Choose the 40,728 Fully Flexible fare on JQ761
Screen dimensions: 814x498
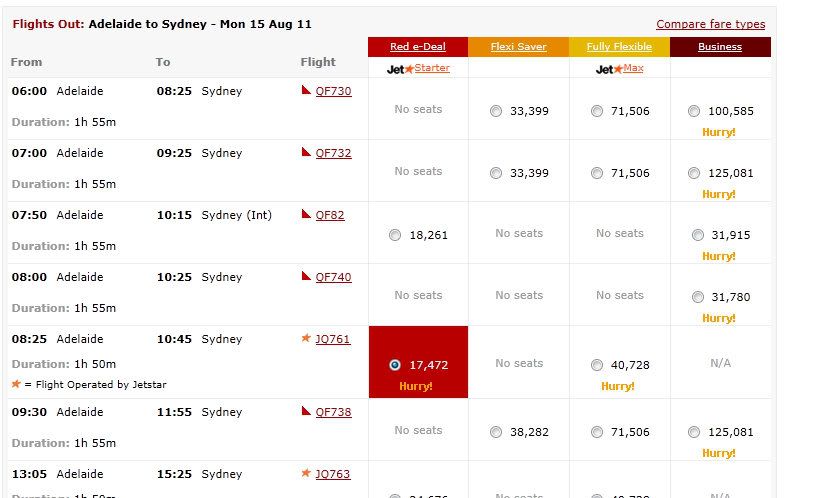(x=597, y=365)
